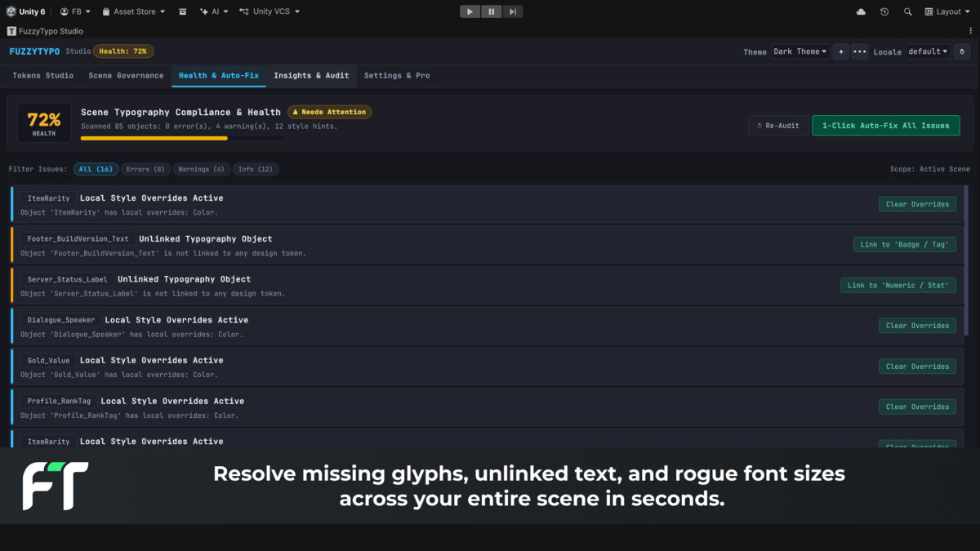Select the Errors (0) filter chip
Viewport: 980px width, 551px height.
(x=145, y=169)
